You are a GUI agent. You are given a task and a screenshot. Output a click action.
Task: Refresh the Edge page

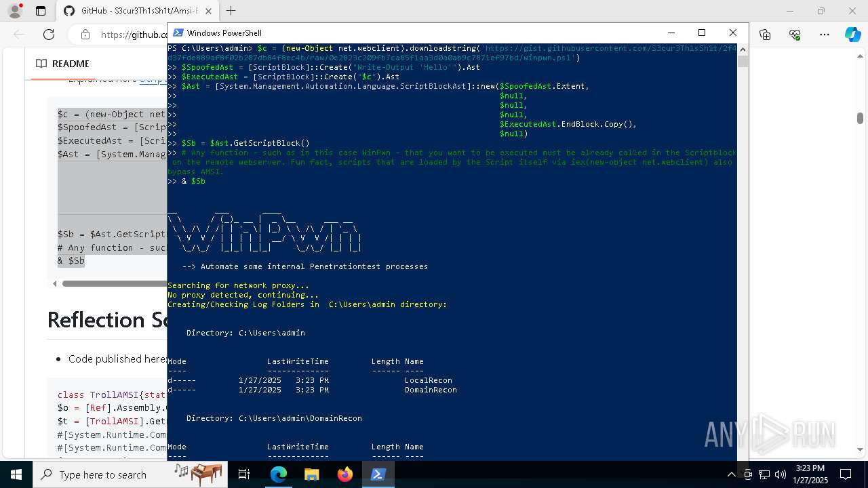click(x=49, y=35)
